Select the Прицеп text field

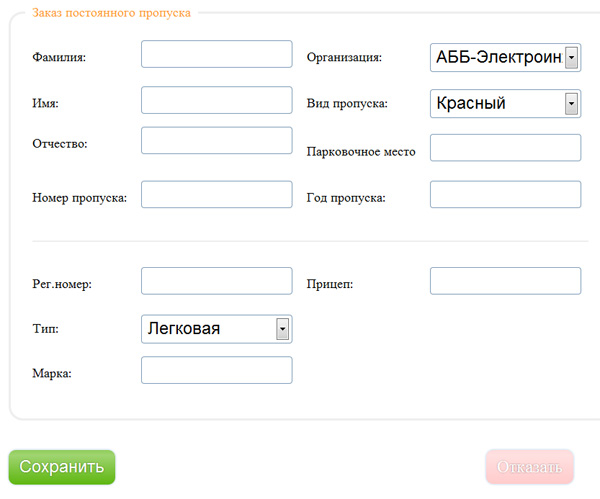[x=505, y=281]
